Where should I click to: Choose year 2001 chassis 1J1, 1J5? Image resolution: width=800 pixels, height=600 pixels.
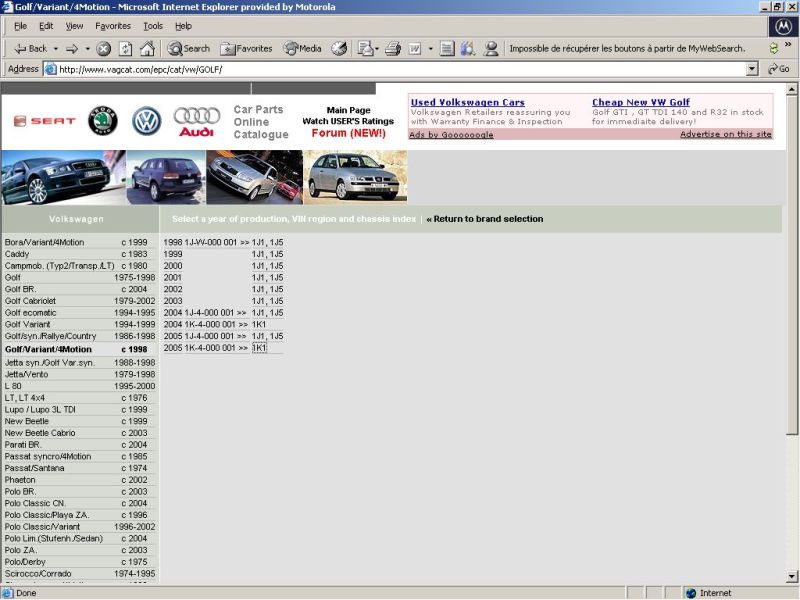[x=267, y=278]
